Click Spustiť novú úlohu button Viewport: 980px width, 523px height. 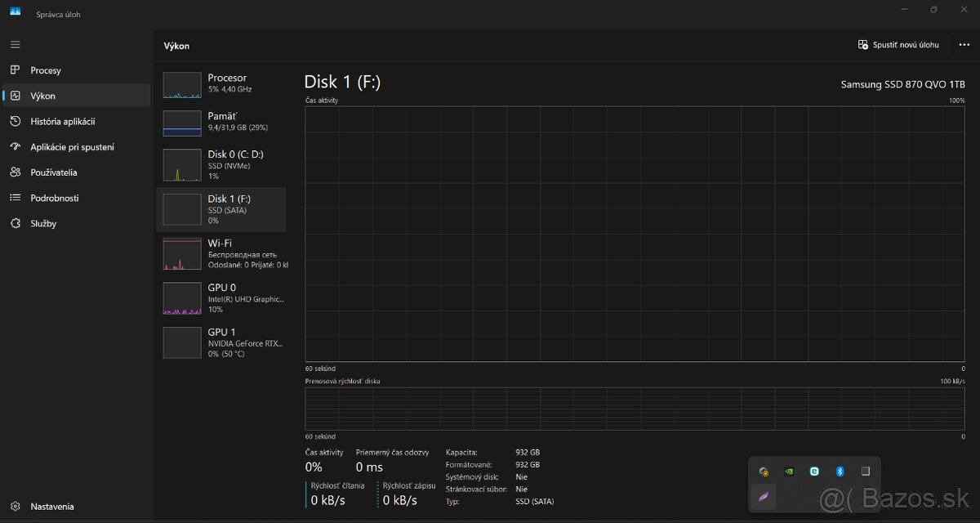(x=898, y=45)
